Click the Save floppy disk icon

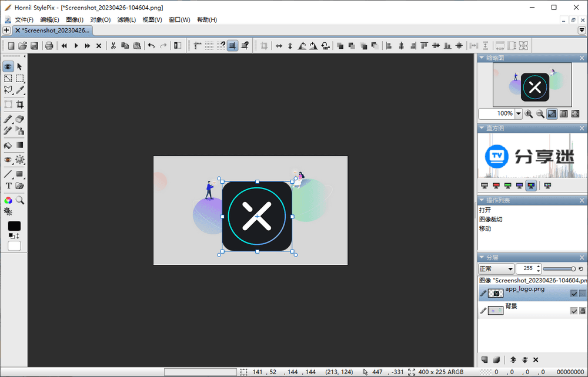tap(34, 46)
